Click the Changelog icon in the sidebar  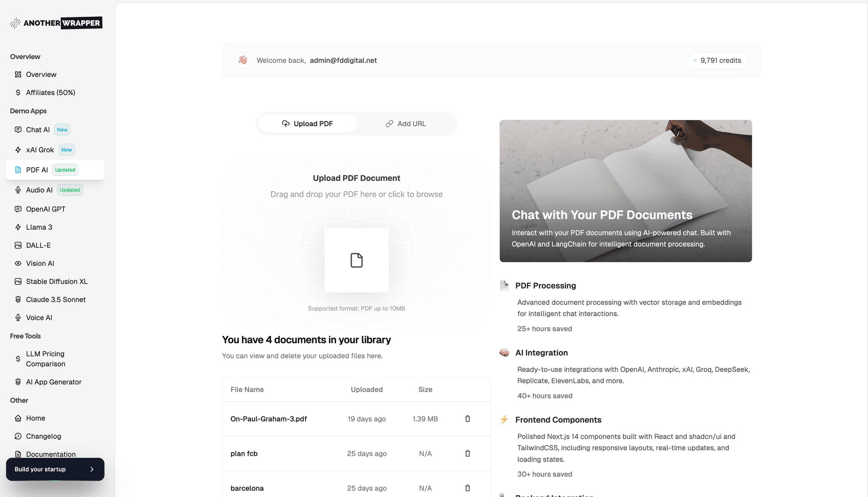[x=18, y=436]
